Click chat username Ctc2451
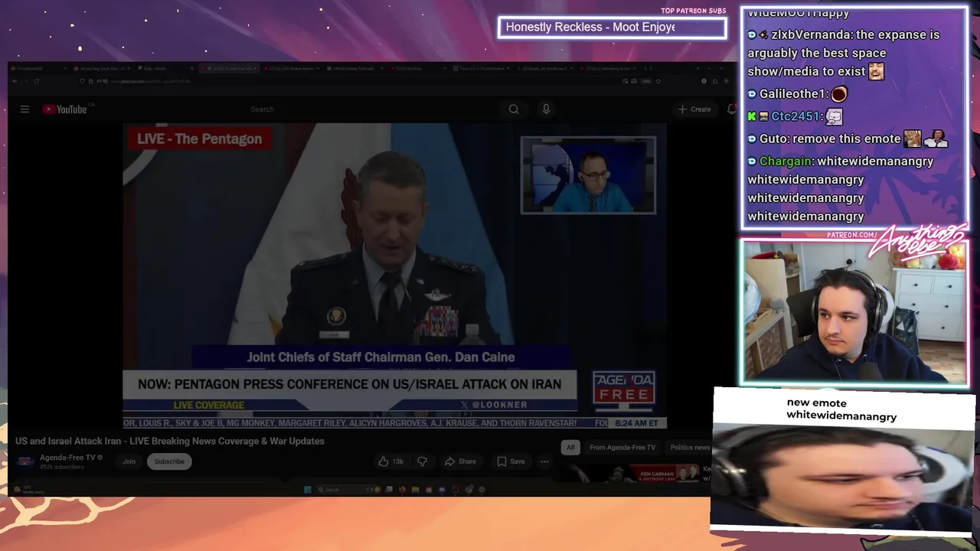The image size is (980, 551). [x=795, y=116]
